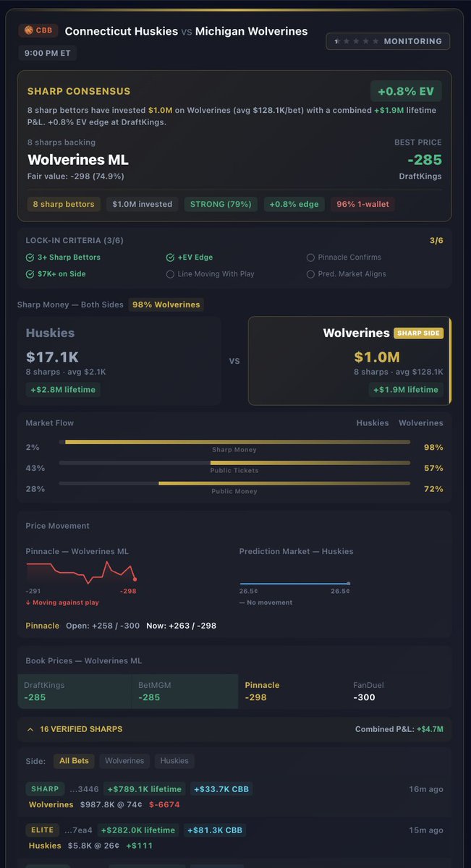The image size is (471, 868).
Task: Select the +0.8% edge tag
Action: (x=294, y=204)
